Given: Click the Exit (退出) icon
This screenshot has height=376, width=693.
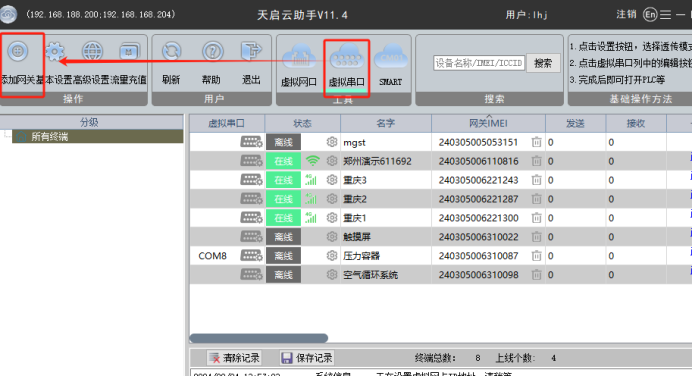Looking at the screenshot, I should click(251, 52).
